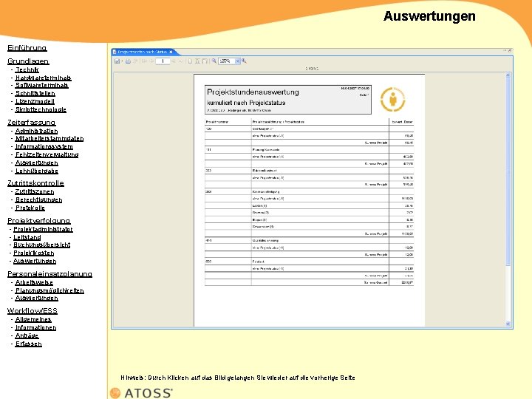Open the Administration link

(36, 131)
